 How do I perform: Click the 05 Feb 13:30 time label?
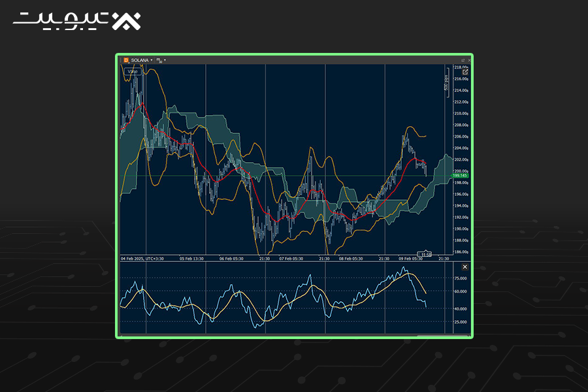point(191,259)
